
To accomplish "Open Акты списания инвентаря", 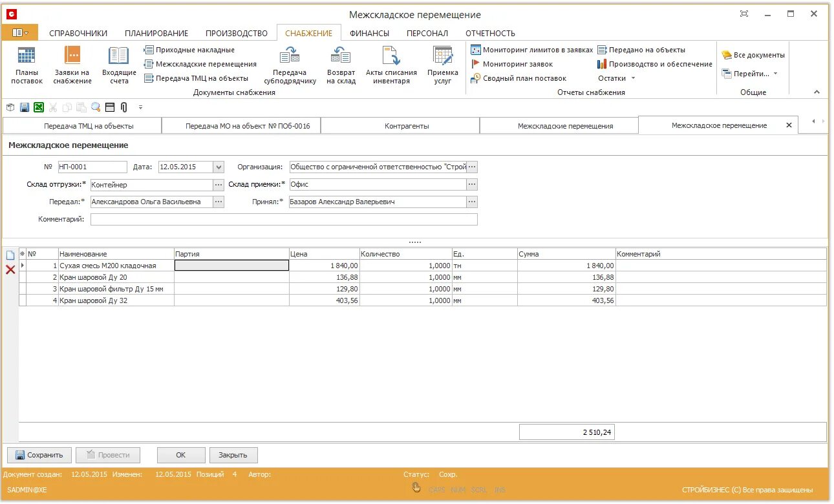I will click(391, 66).
